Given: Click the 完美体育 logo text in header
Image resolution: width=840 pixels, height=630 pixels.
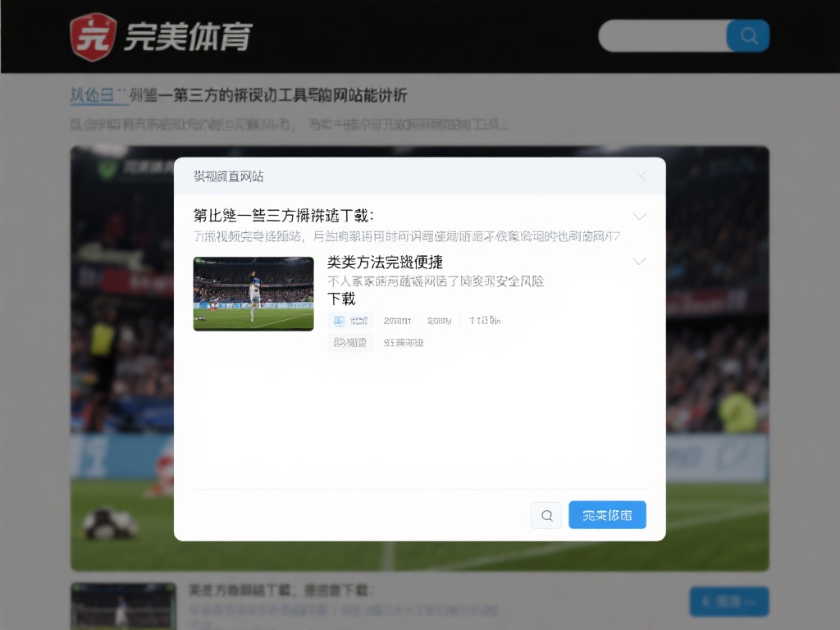Looking at the screenshot, I should [x=188, y=37].
